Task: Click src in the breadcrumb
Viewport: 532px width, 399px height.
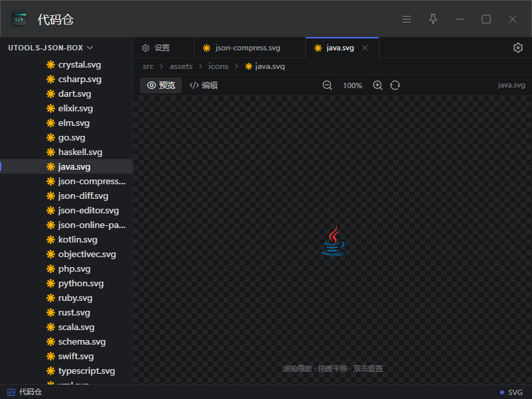Action: tap(148, 66)
